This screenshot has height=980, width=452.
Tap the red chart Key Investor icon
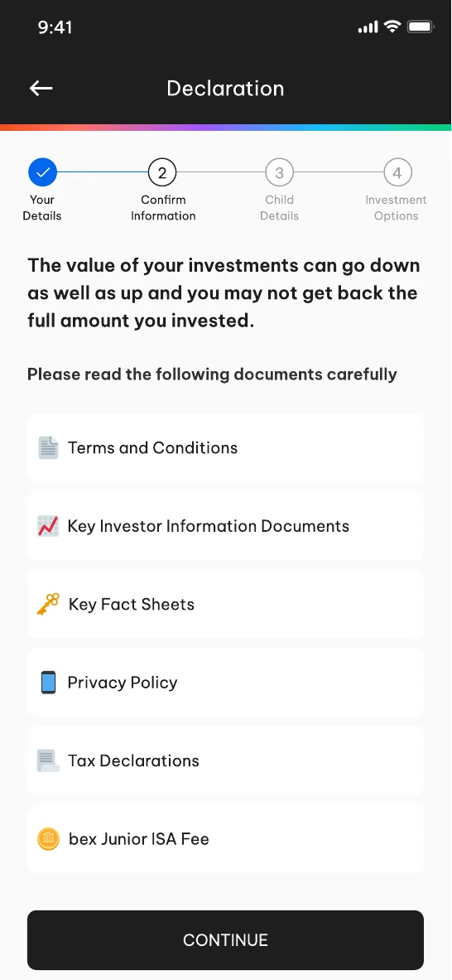coord(48,526)
